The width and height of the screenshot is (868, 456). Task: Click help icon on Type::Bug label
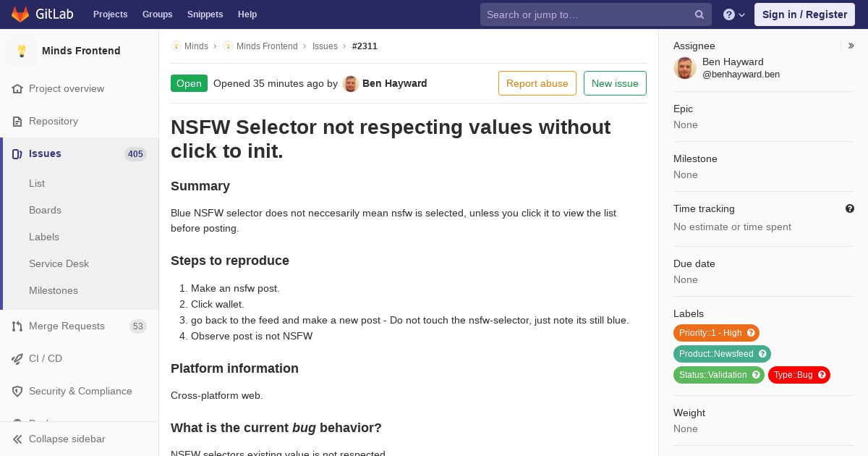(822, 375)
